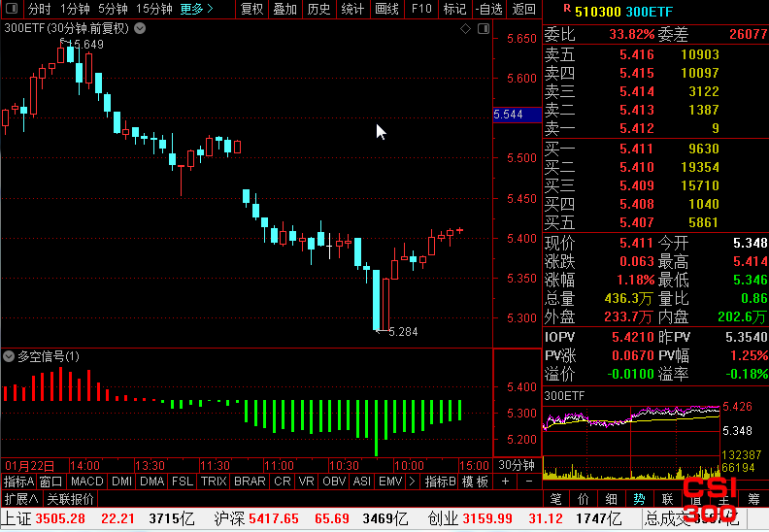769x532 pixels.
Task: Click the 现价 value 5.411
Action: click(x=637, y=243)
